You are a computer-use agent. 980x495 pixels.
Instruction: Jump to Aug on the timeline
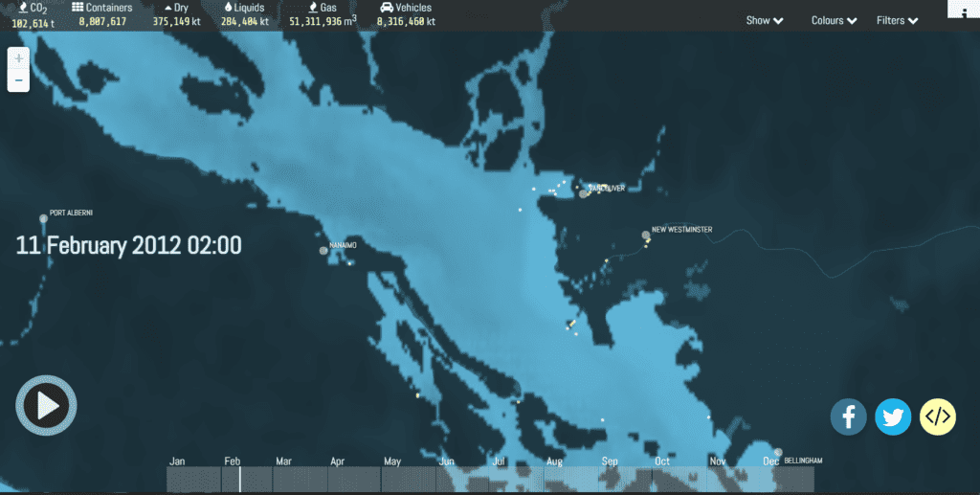(x=554, y=461)
